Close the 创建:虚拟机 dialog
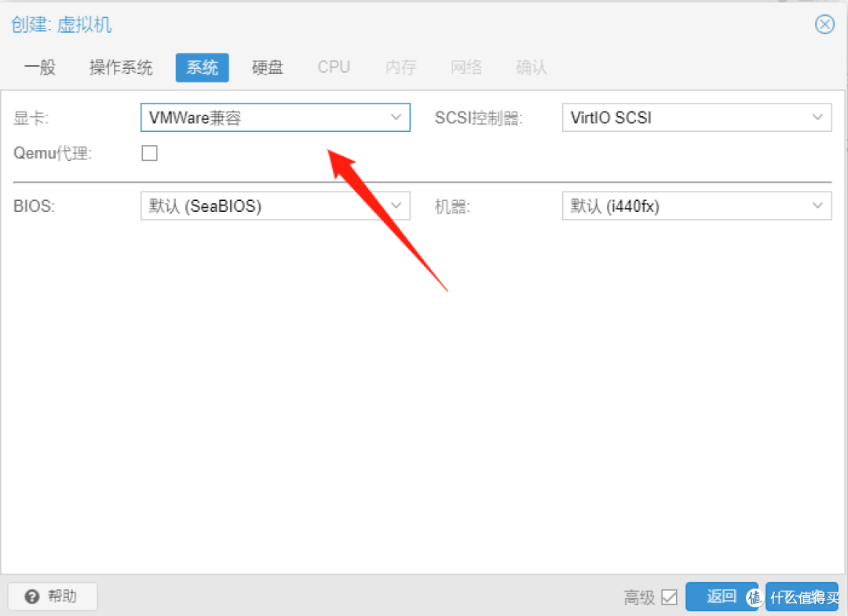Screen dimensions: 848x616 824,24
